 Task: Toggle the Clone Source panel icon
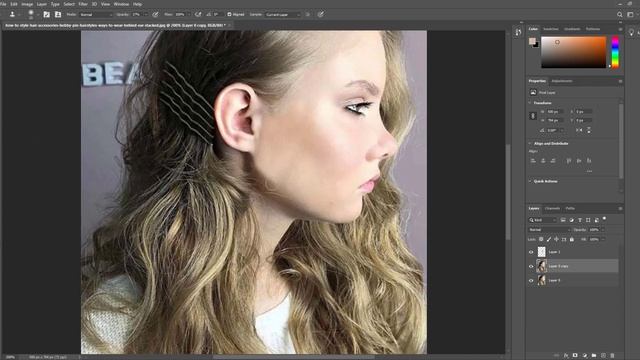click(58, 14)
